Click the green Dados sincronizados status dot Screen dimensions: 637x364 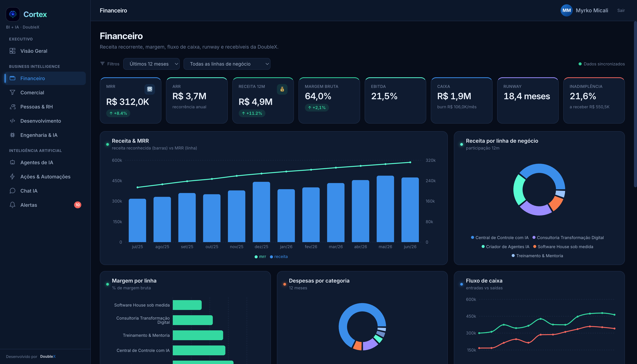pos(580,64)
